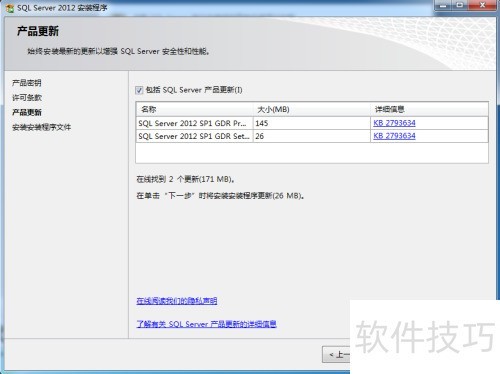Select 产品密钥 step in sidebar
This screenshot has width=500, height=374.
pos(27,83)
